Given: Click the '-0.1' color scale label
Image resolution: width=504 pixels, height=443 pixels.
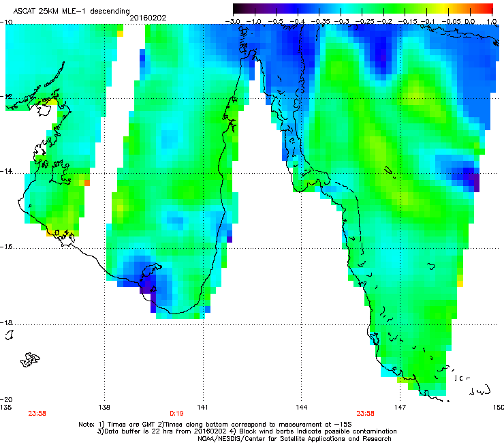Looking at the screenshot, I should 428,22.
